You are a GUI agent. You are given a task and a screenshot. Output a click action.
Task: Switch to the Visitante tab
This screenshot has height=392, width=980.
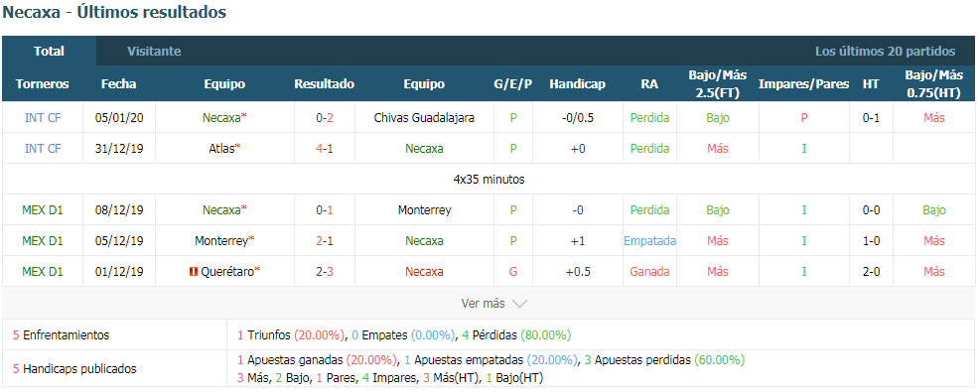[154, 52]
